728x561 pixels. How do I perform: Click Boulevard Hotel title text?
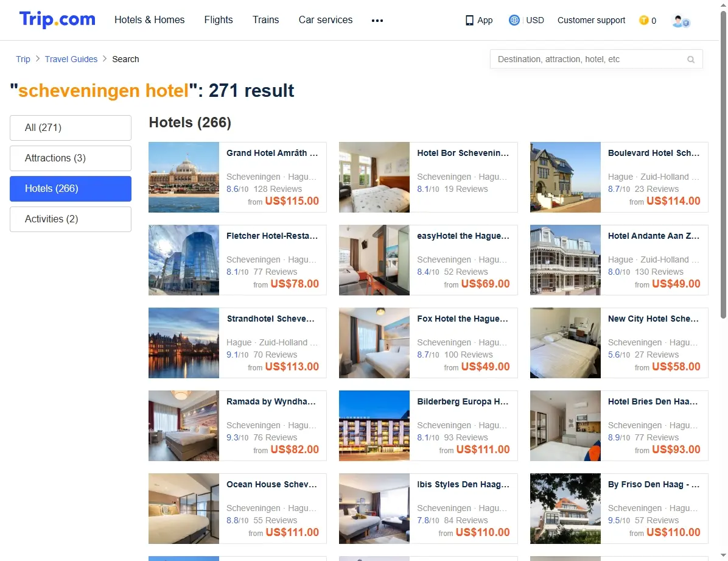(654, 153)
